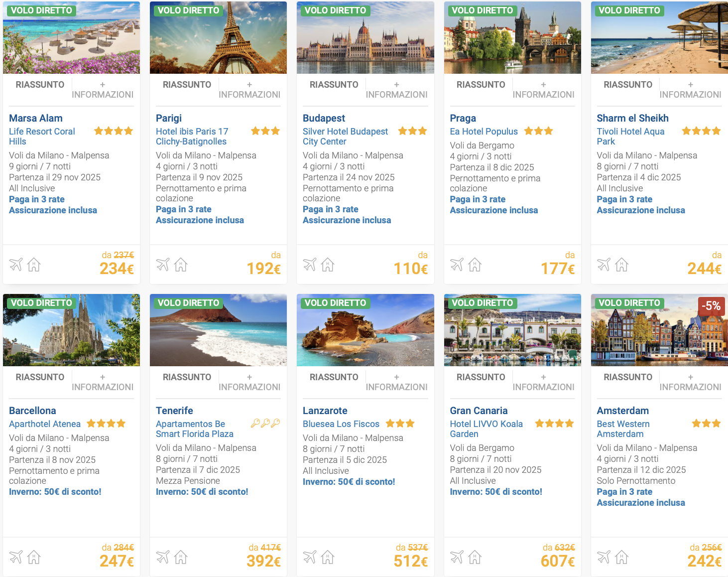This screenshot has height=577, width=728.
Task: Click the Sagrada Familia image for Barcellona
Action: click(x=71, y=330)
